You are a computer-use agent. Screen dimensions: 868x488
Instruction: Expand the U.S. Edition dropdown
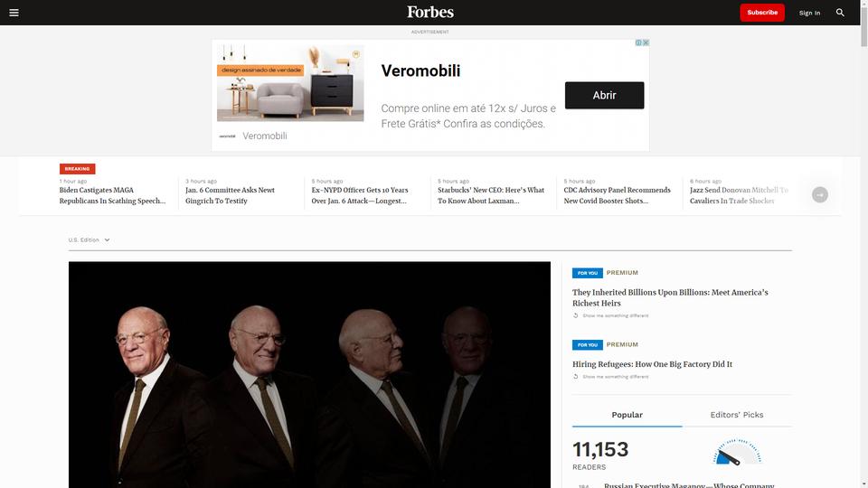[x=90, y=240]
